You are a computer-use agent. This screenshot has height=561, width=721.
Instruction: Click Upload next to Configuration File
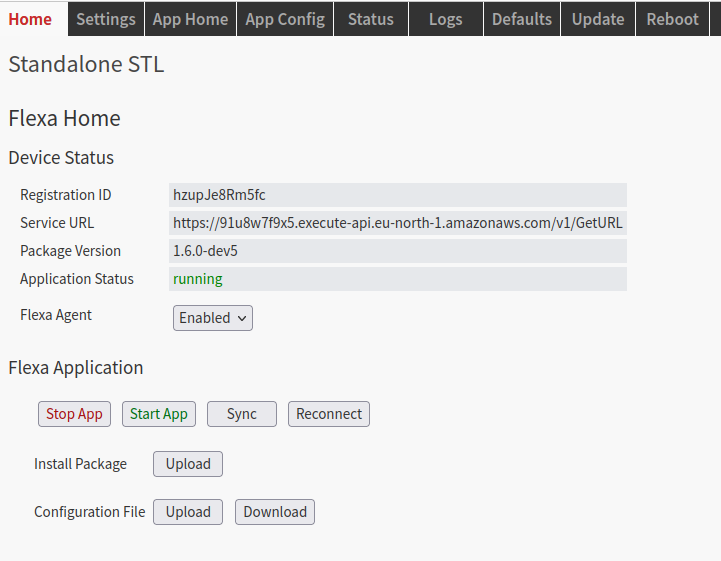(x=188, y=512)
